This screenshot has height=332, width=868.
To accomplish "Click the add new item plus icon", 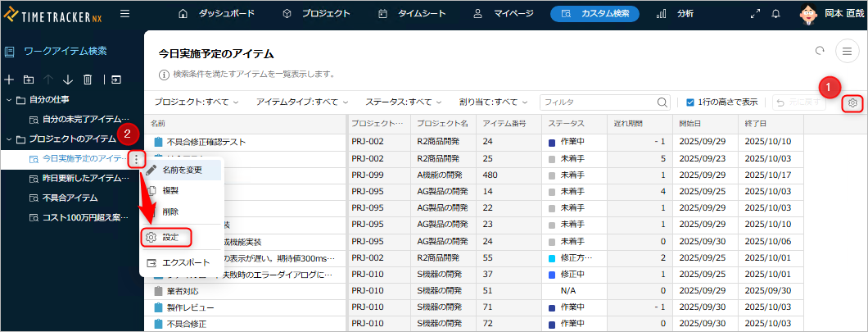I will 10,80.
